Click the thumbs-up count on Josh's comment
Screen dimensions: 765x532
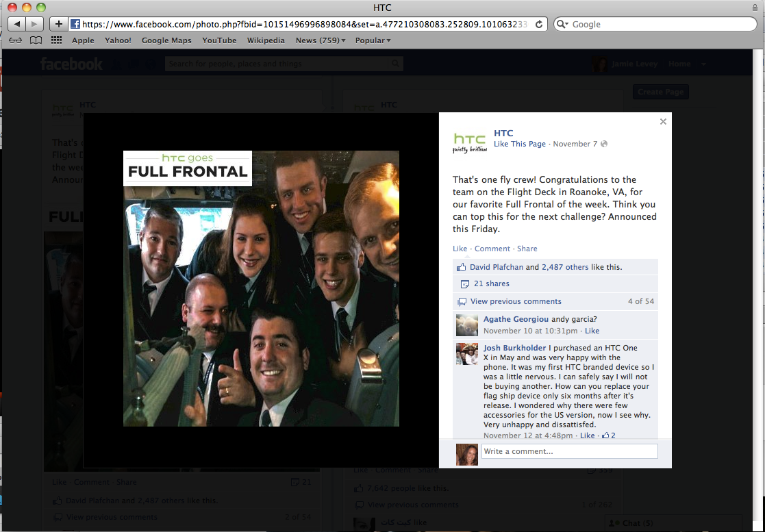point(608,435)
